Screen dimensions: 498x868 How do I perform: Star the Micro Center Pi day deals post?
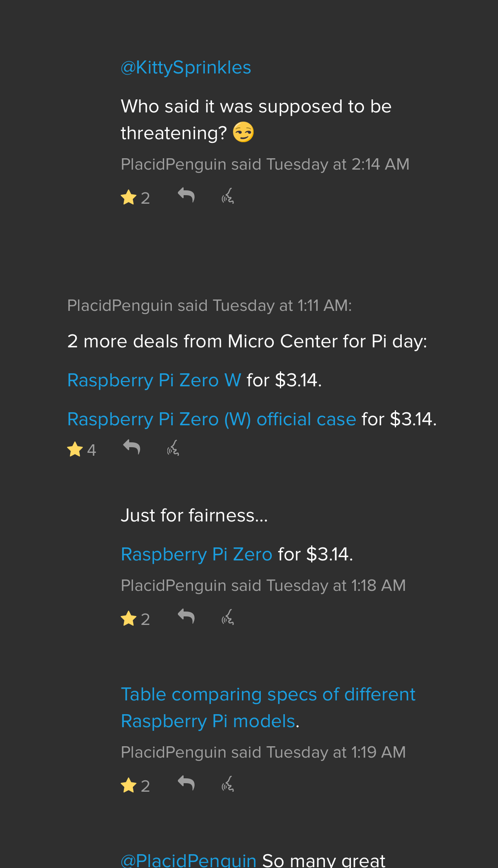(75, 450)
